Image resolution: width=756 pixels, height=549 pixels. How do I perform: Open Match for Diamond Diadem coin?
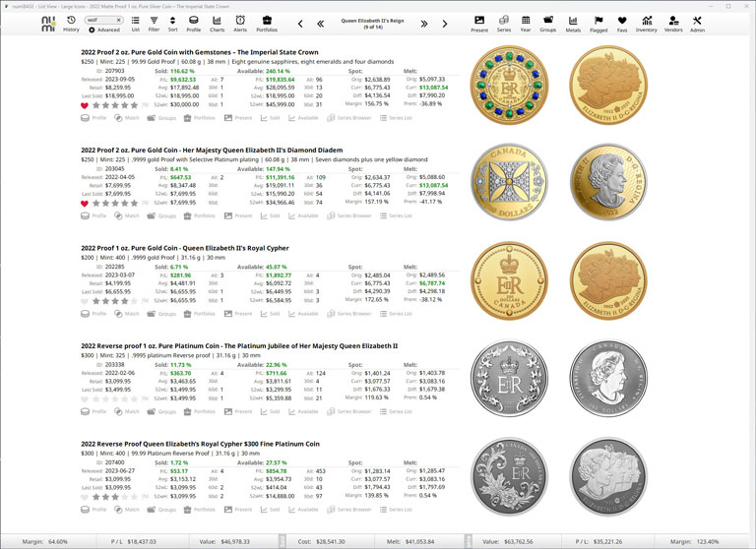click(127, 215)
